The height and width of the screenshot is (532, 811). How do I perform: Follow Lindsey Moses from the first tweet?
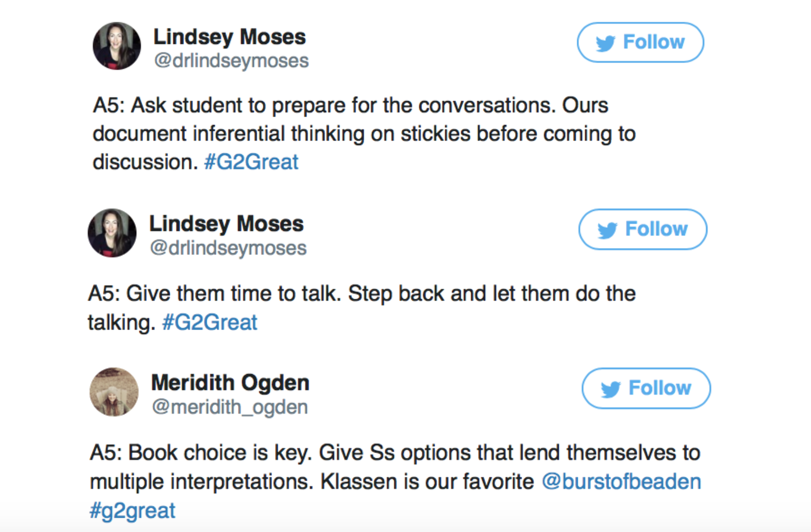[640, 42]
